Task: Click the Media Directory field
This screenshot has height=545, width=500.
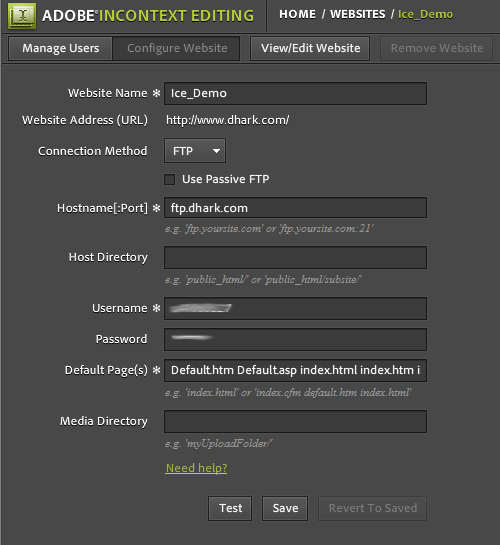Action: 295,421
